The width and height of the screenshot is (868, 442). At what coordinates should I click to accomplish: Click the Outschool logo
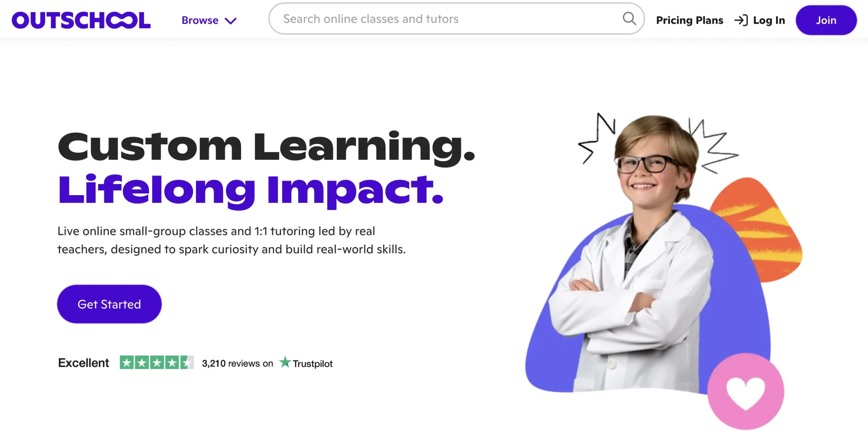(x=81, y=20)
